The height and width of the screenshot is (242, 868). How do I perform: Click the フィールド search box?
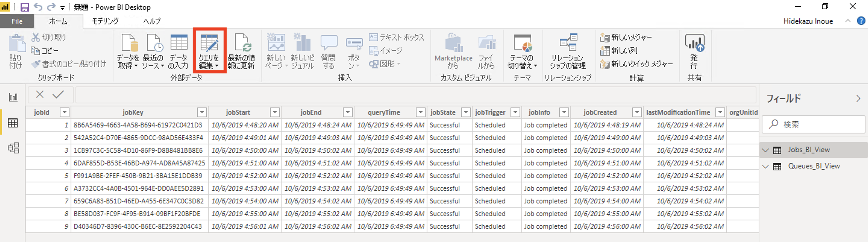pyautogui.click(x=813, y=124)
